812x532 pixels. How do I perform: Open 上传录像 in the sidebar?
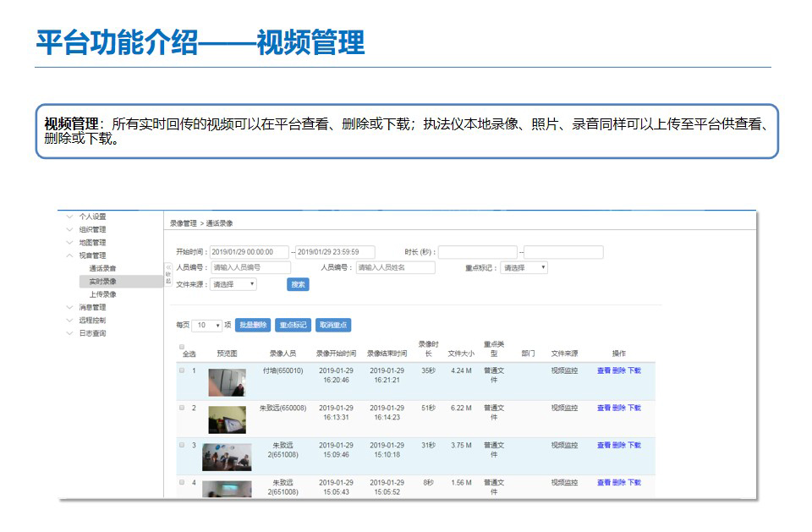[102, 294]
